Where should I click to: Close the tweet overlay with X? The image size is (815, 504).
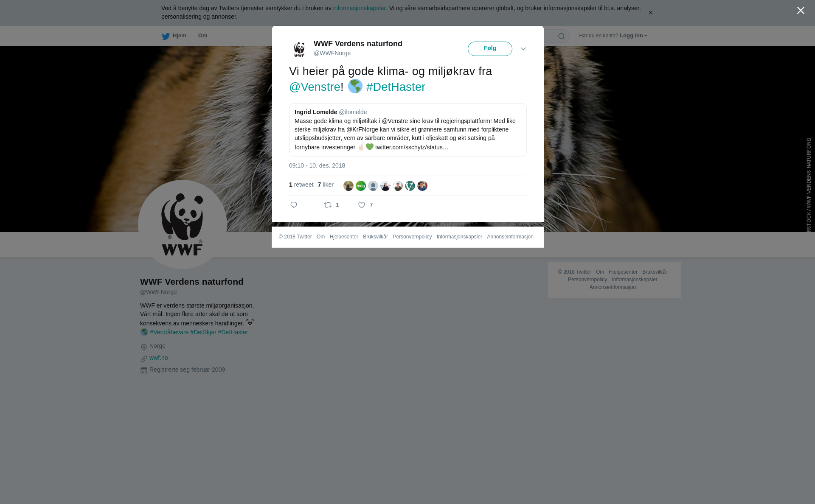[x=801, y=11]
